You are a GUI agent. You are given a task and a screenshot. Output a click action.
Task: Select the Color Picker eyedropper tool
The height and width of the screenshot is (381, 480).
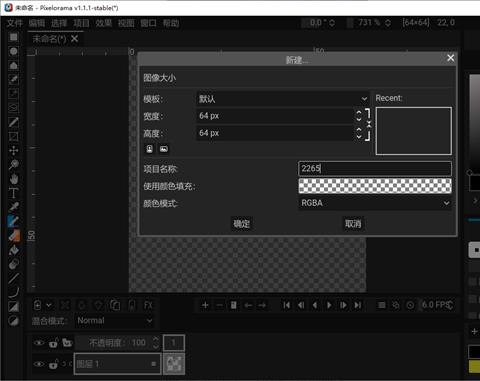14,207
